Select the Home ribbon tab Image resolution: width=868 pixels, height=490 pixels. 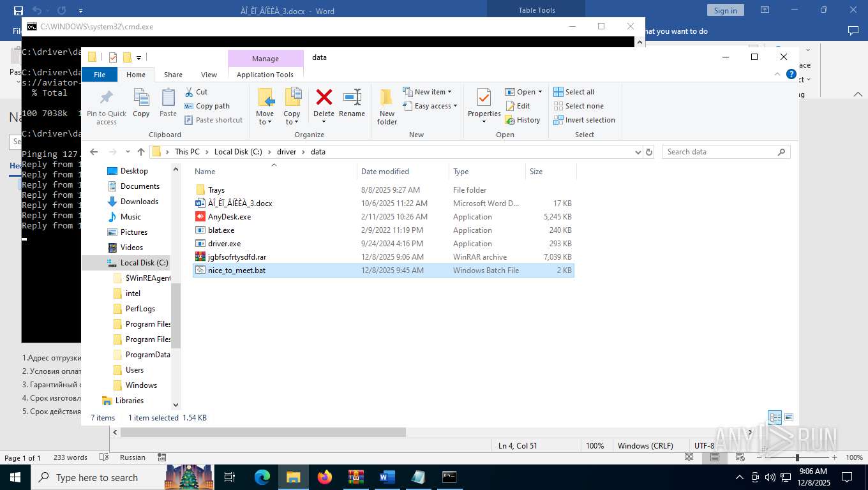click(x=136, y=75)
